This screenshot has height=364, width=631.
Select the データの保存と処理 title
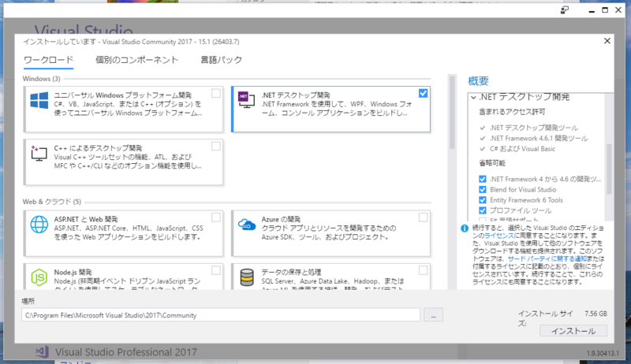(291, 272)
